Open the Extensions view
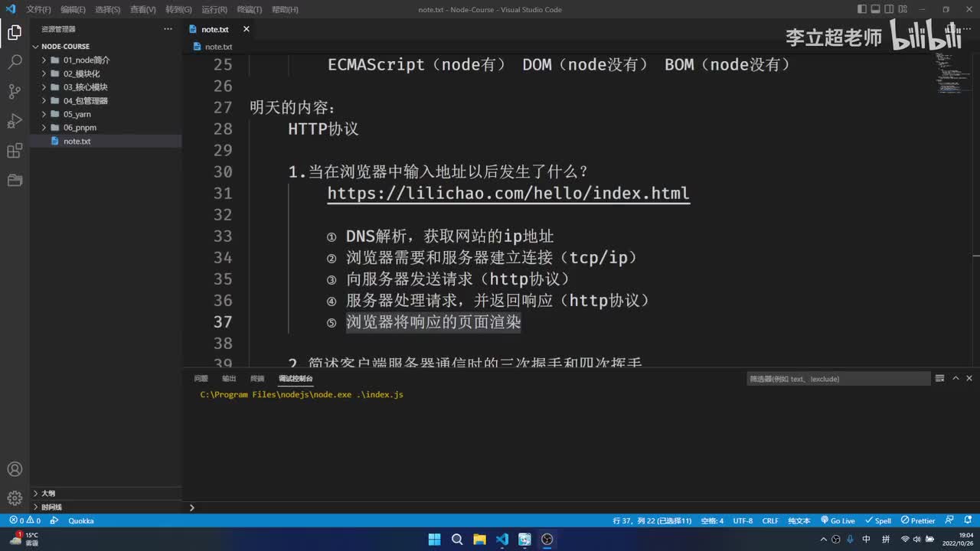 coord(15,151)
